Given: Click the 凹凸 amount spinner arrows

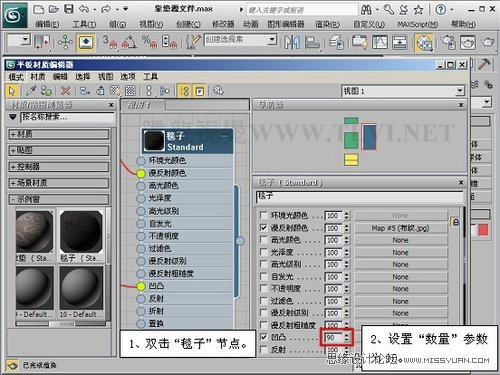Looking at the screenshot, I should [347, 337].
